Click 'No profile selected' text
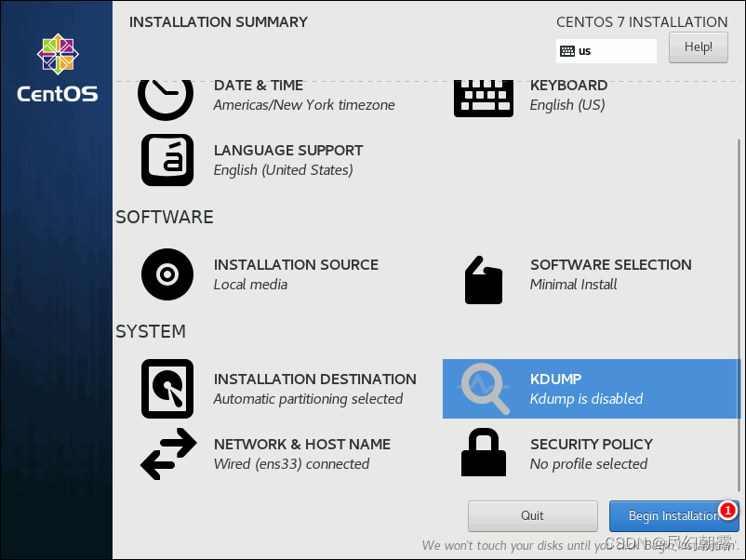This screenshot has width=746, height=560. 589,464
